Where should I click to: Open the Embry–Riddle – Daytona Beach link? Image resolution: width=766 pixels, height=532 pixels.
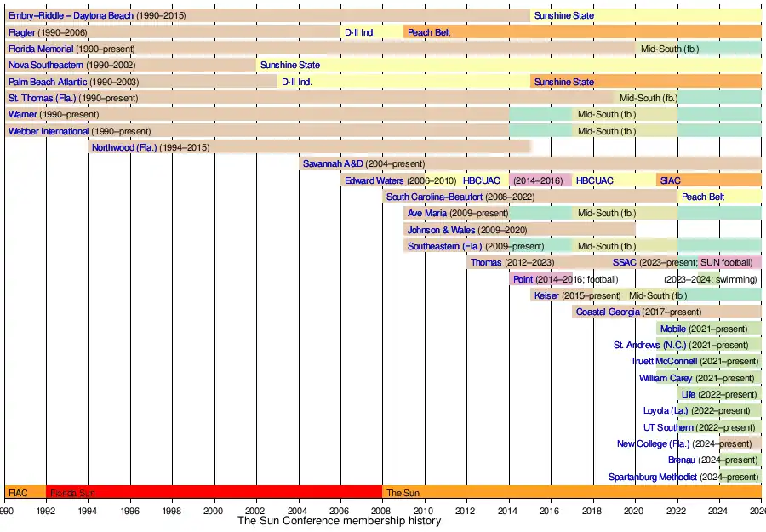click(71, 16)
